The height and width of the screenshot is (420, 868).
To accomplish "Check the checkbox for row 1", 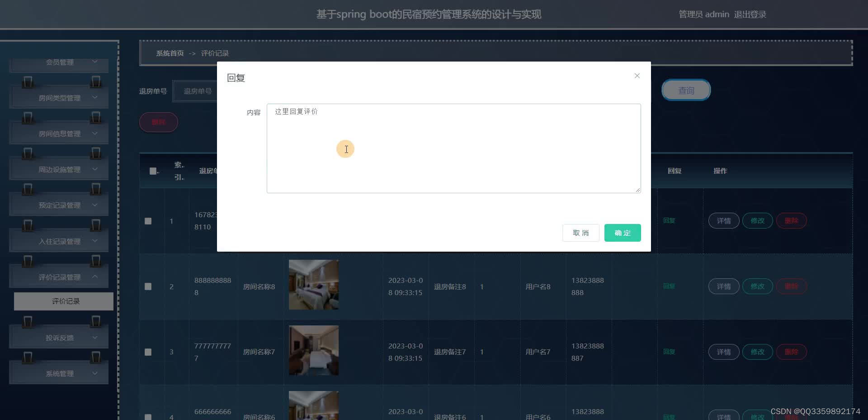I will point(148,221).
